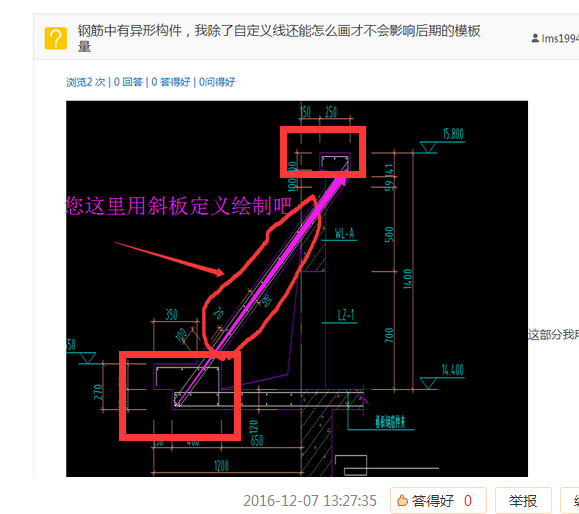Click the thumbs-up icon in 答得好 button
579x514 pixels.
(402, 501)
